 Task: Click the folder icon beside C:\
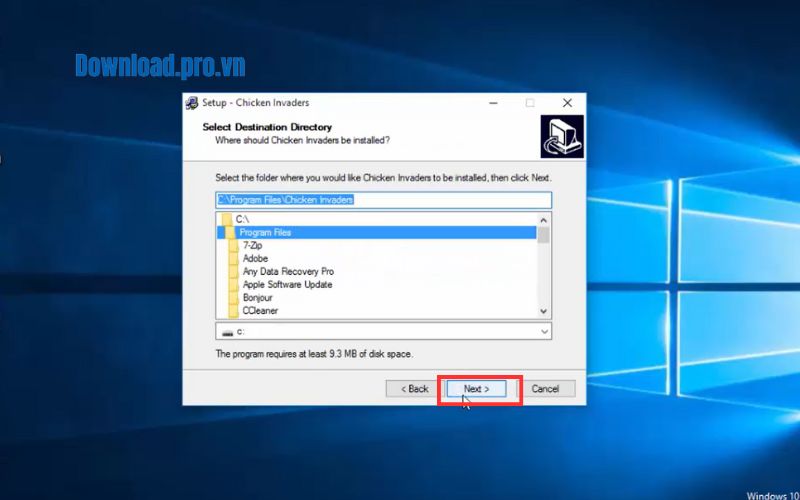[x=227, y=219]
